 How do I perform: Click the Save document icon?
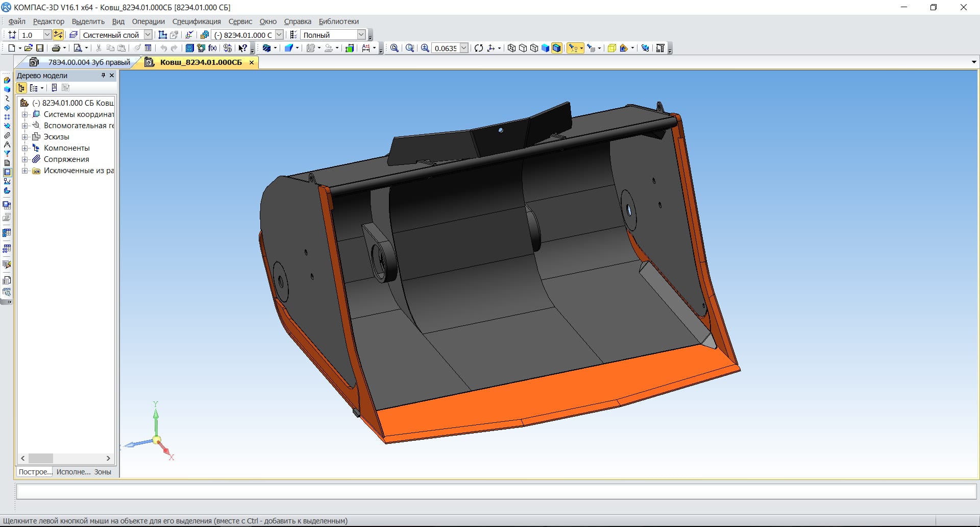pos(40,48)
